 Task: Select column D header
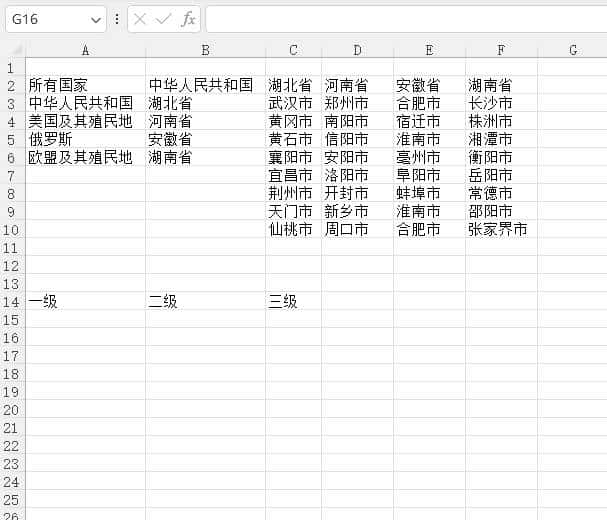point(357,50)
